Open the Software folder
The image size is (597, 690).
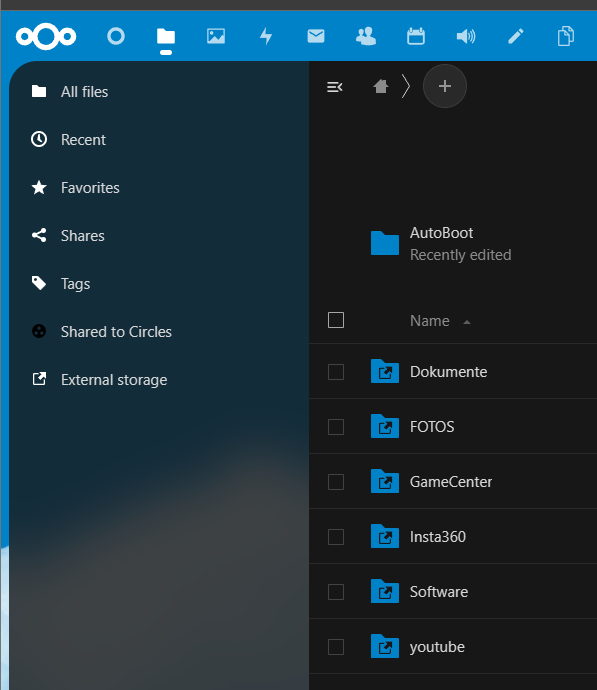(439, 592)
